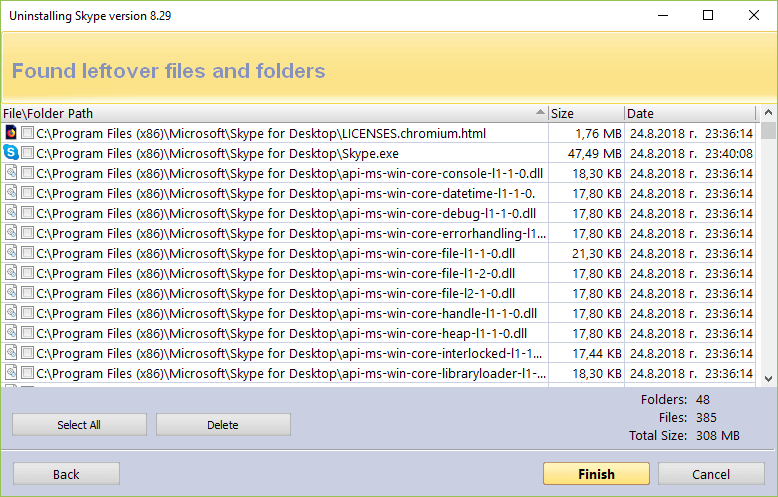This screenshot has height=497, width=778.
Task: Click the vertical scrollbar thumb
Action: point(768,130)
